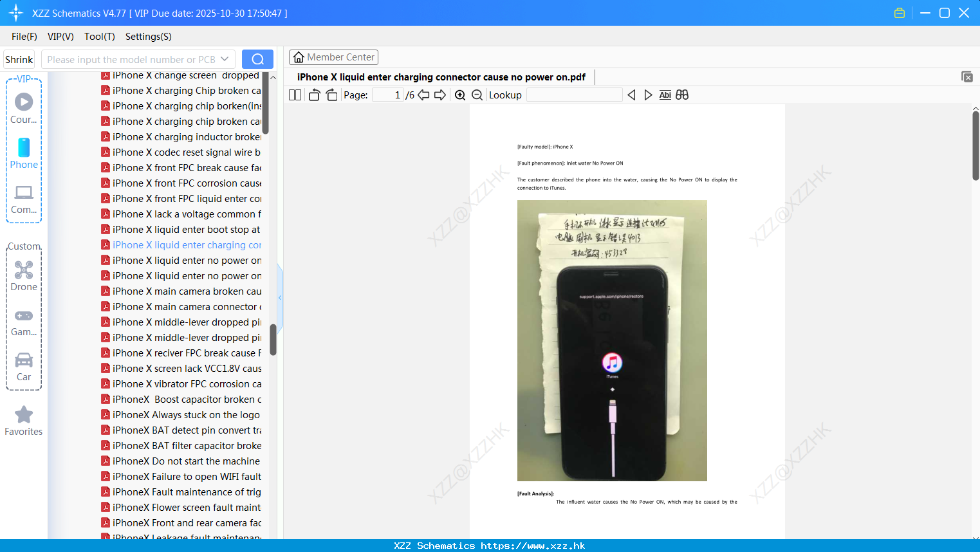Open iPhone X liquid enter boot stop file
The height and width of the screenshot is (552, 980).
point(181,230)
